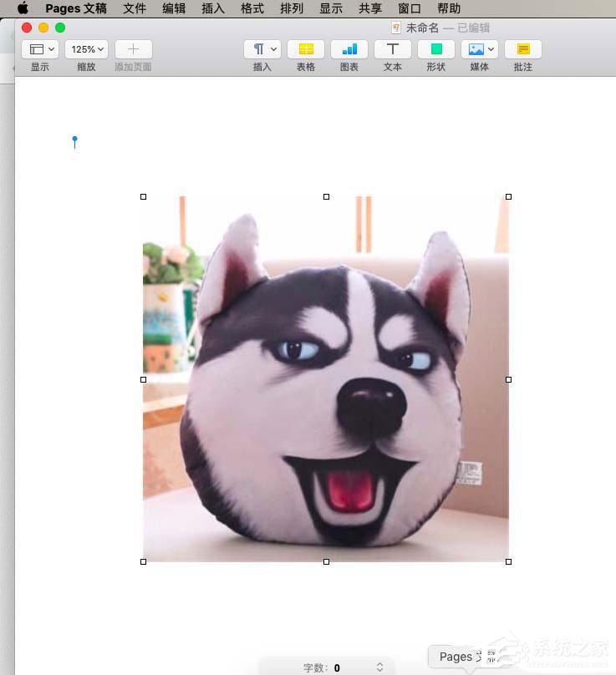This screenshot has height=675, width=616.
Task: Open the 排列 menu
Action: tap(292, 8)
